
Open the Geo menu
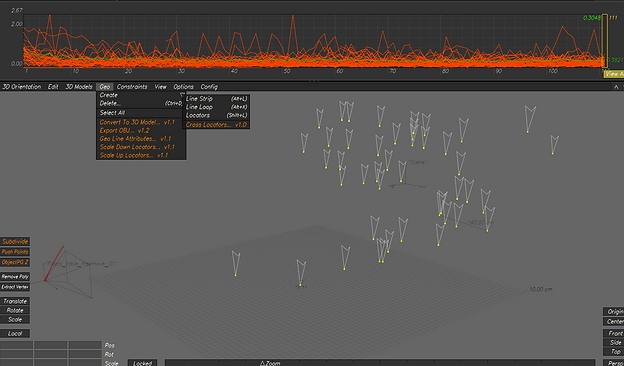coord(105,87)
